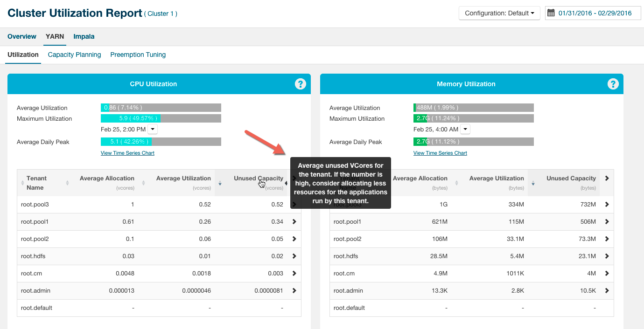Viewport: 644px width, 329px height.
Task: Click chevron for root.pool3 in Memory table
Action: [x=607, y=205]
